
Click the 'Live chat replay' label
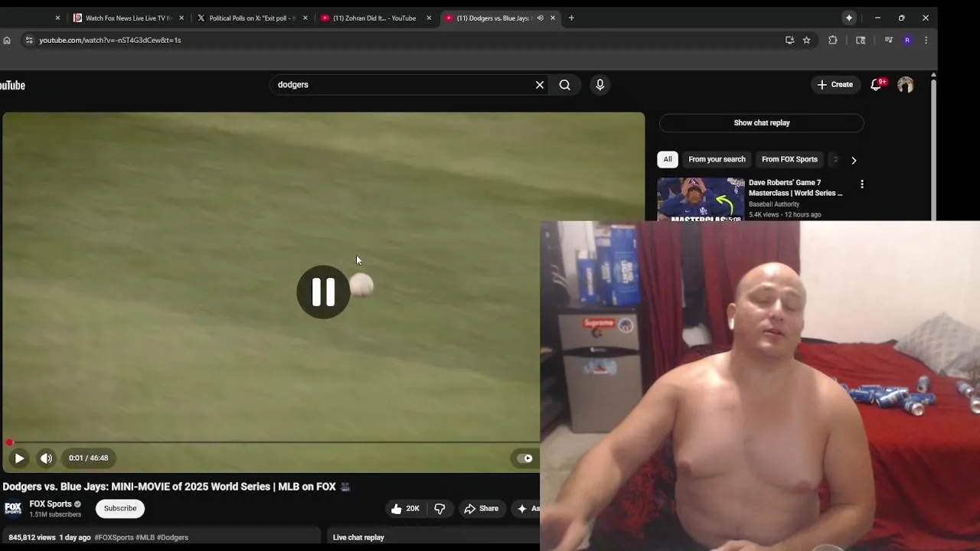[x=358, y=537]
